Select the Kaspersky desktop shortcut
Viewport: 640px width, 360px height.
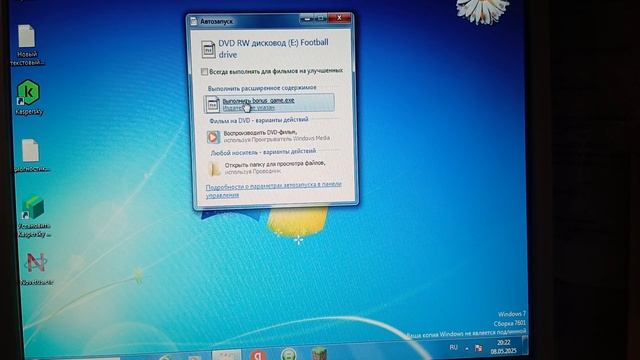29,97
